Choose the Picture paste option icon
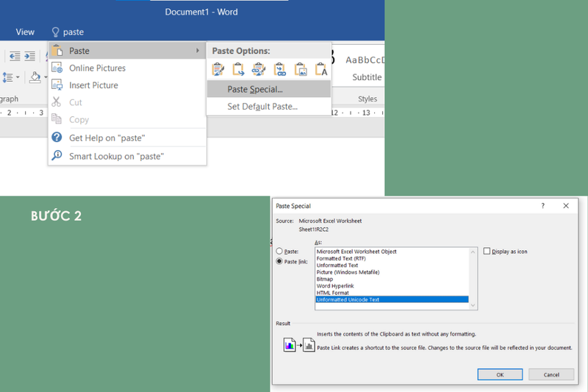 [x=301, y=69]
